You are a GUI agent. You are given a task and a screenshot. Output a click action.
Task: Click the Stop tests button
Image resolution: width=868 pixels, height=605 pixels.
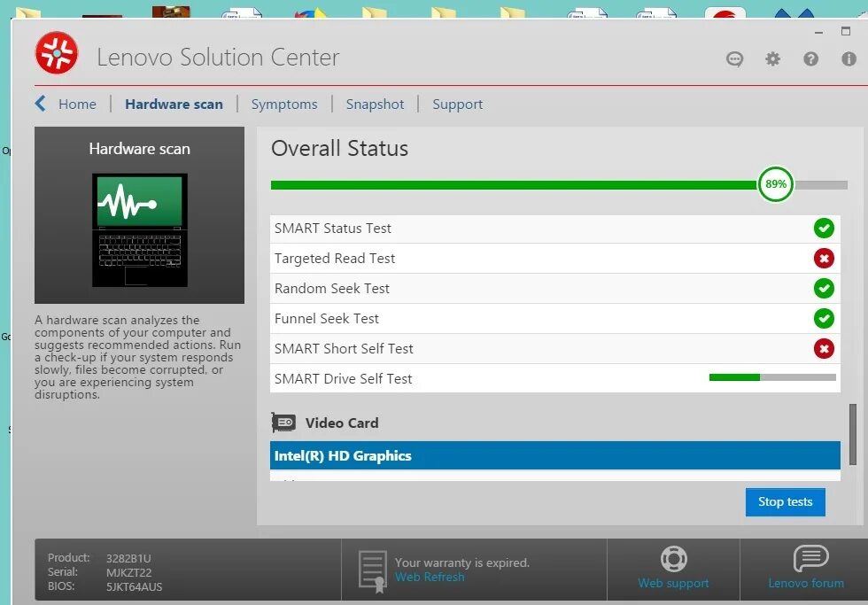tap(785, 501)
